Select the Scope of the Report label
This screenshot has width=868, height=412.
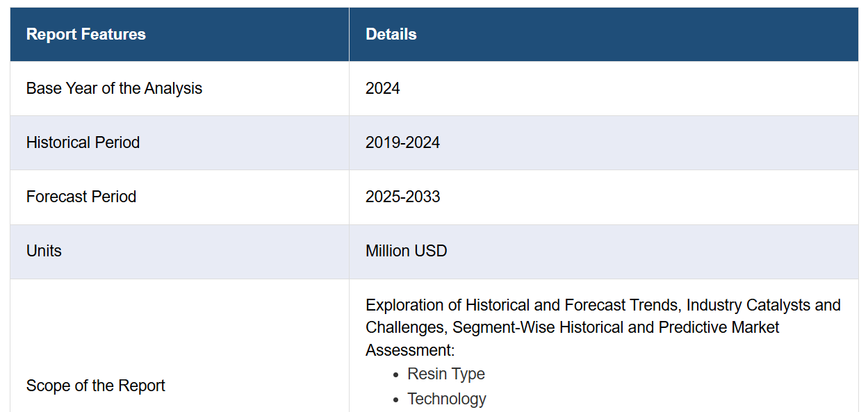96,386
